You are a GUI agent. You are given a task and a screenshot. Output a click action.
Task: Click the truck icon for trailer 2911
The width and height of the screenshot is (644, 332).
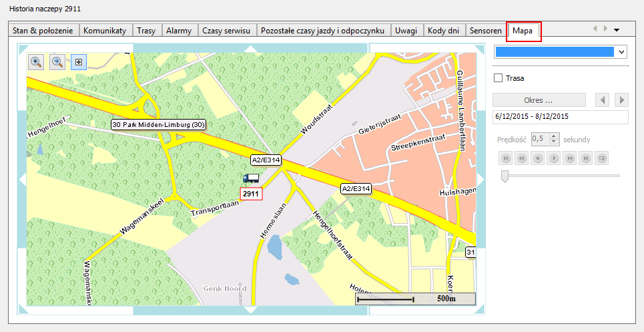point(251,178)
